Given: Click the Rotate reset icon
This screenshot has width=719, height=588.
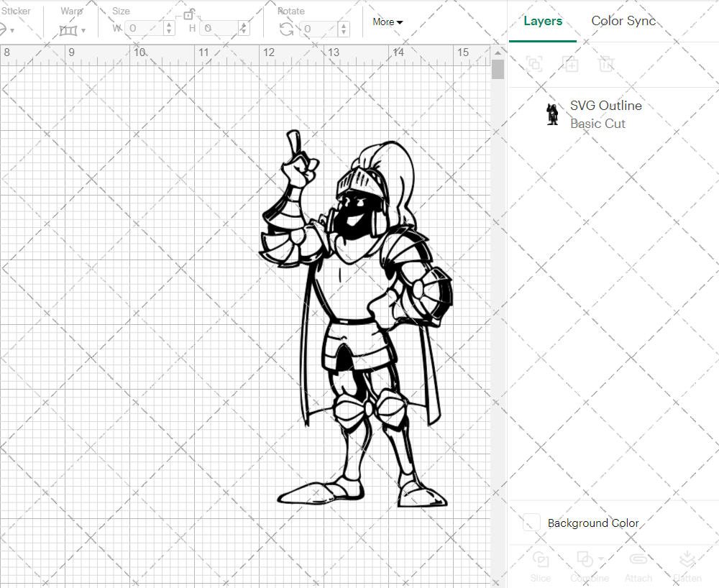Looking at the screenshot, I should tap(285, 27).
